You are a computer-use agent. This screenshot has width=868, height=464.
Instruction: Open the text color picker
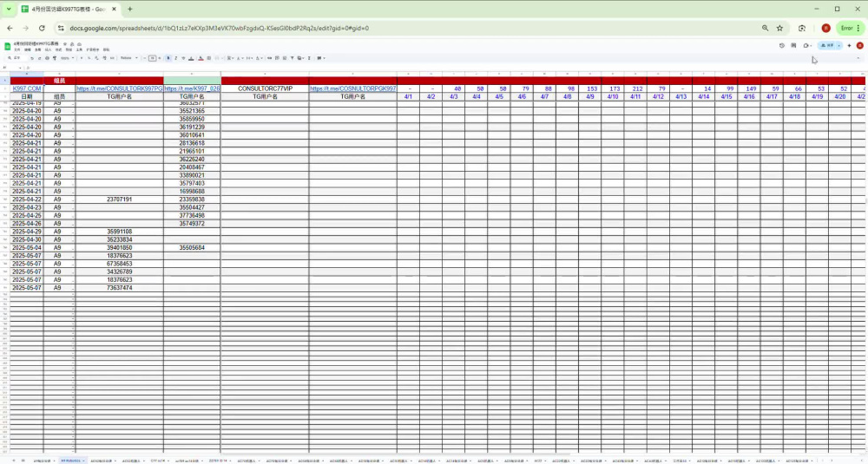pos(192,58)
